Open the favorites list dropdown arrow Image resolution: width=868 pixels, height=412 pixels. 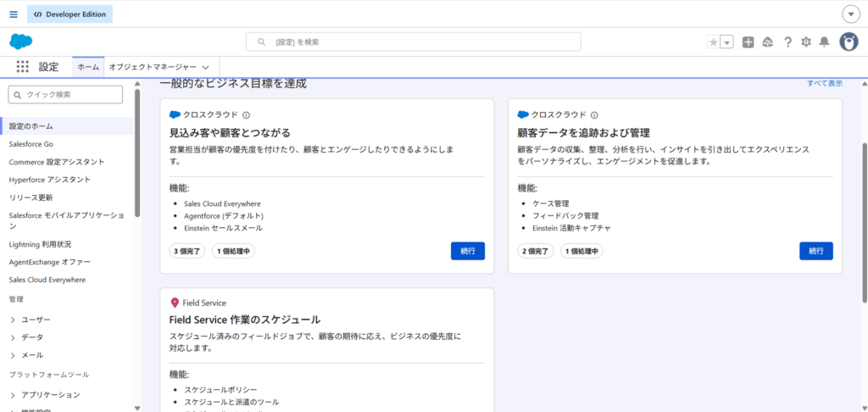pos(726,42)
